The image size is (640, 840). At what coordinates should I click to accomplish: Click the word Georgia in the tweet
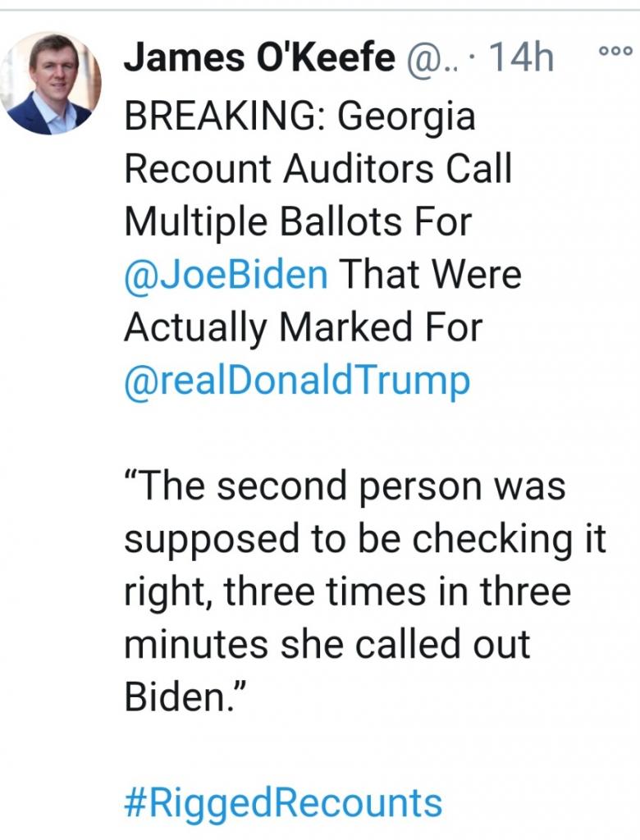tap(408, 117)
